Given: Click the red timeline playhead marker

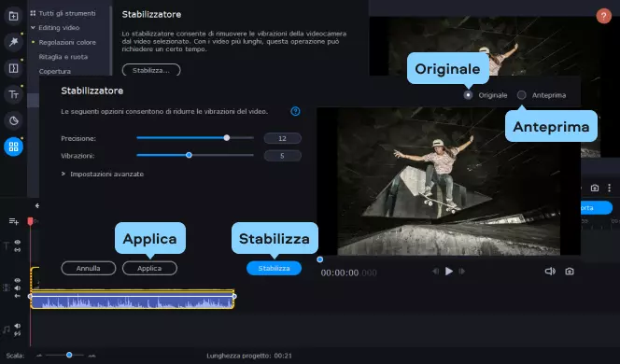Looking at the screenshot, I should pyautogui.click(x=30, y=221).
